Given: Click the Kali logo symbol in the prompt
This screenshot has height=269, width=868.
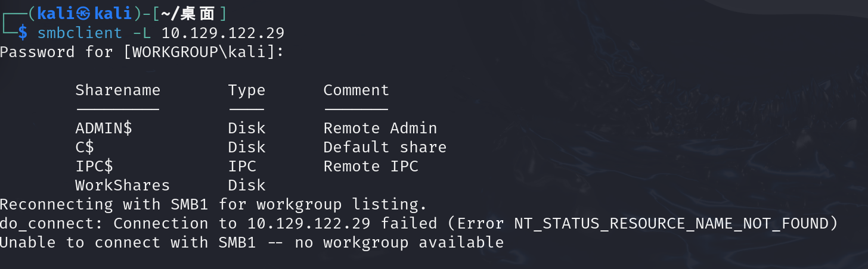Looking at the screenshot, I should (84, 14).
